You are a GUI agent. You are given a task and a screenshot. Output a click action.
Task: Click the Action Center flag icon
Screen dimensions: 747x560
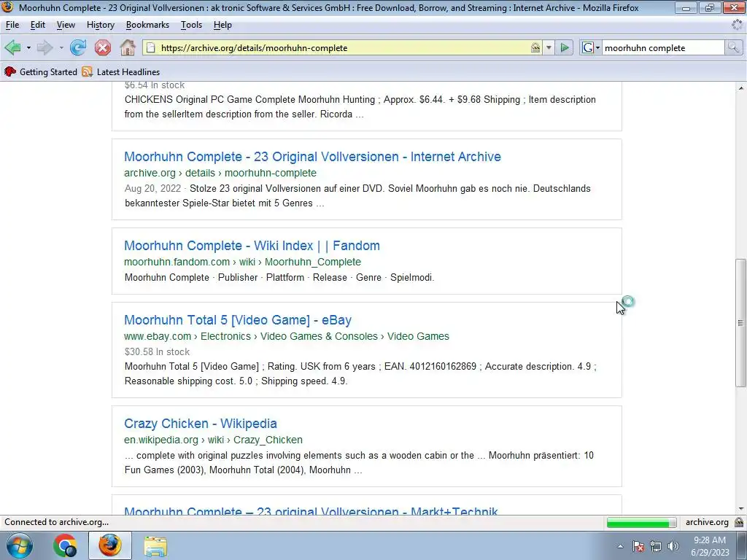click(638, 546)
